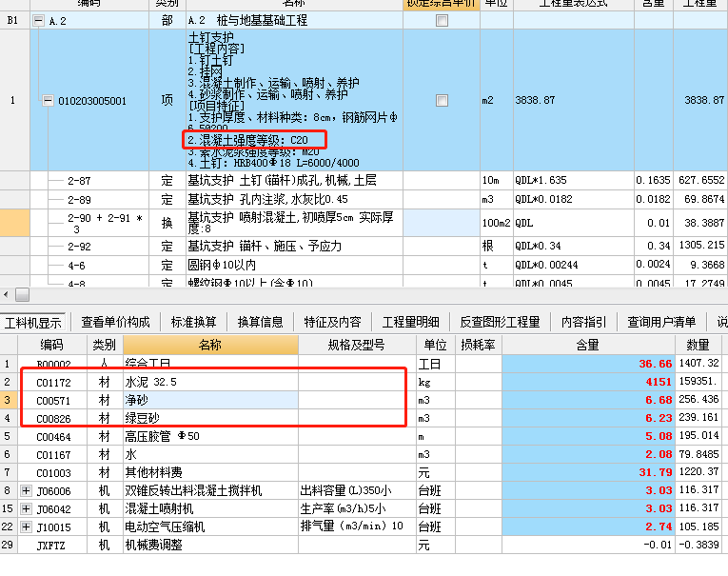Expand machine row J10015
The height and width of the screenshot is (576, 728).
pos(26,526)
